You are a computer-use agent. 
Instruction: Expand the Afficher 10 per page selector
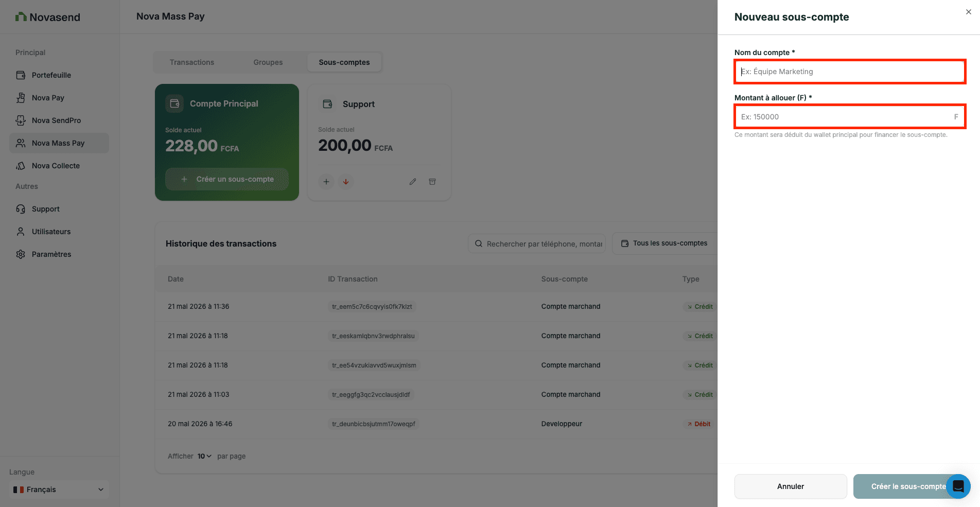pyautogui.click(x=204, y=456)
